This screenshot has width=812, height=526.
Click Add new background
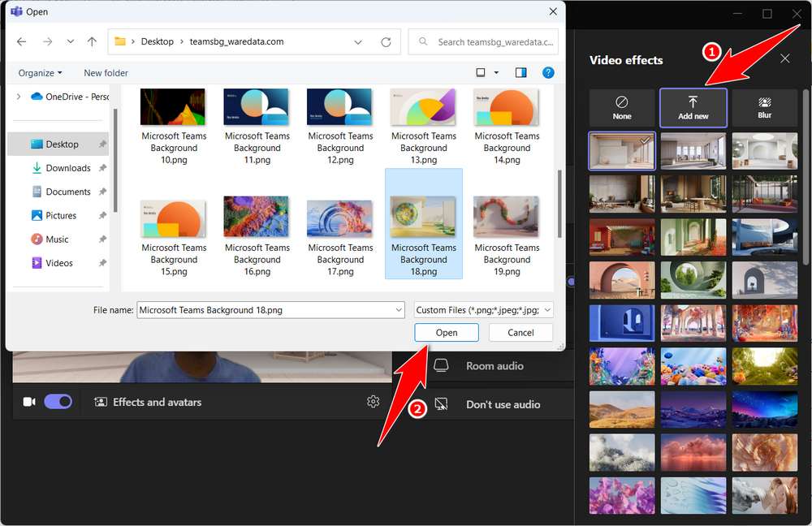[693, 108]
